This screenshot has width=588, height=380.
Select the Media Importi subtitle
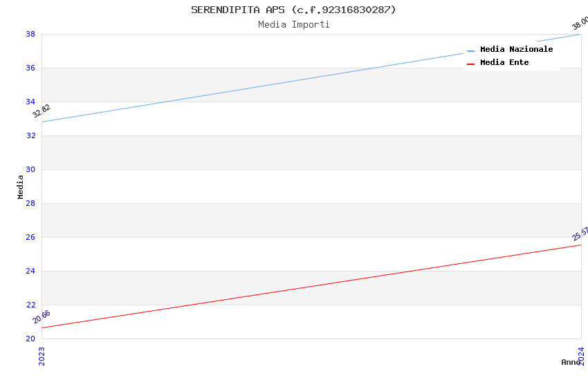(x=293, y=25)
